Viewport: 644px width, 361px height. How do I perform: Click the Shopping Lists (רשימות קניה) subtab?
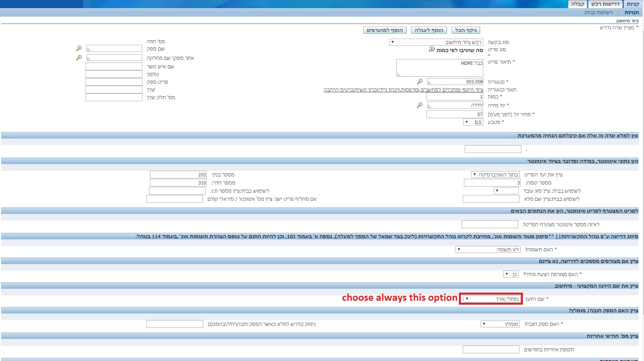(598, 13)
